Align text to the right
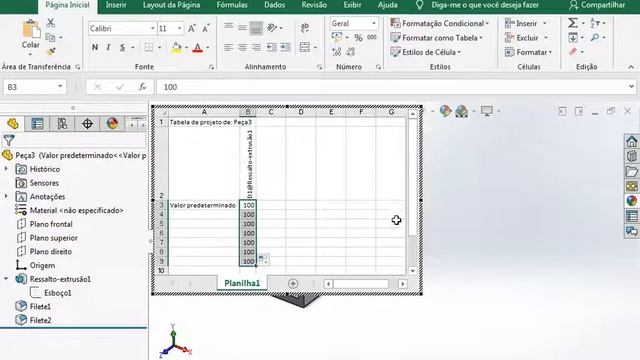This screenshot has width=640, height=360. [256, 47]
